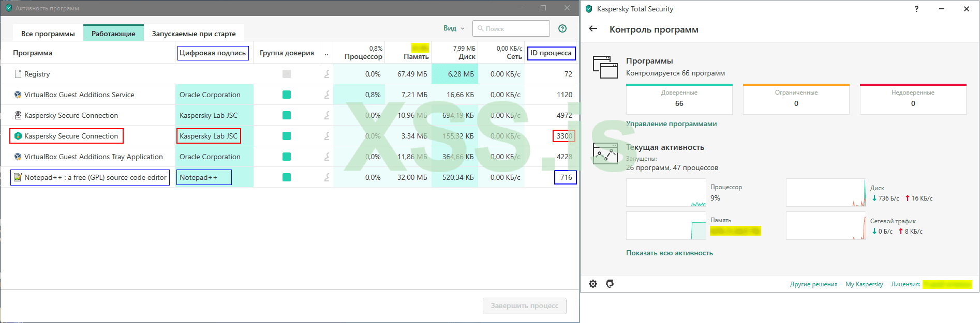Click trust group square for VirtualBox Tray Application
This screenshot has height=323, width=980.
[x=287, y=157]
